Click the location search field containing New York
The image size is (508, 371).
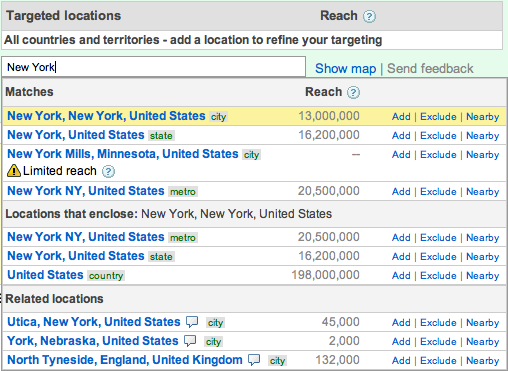tap(154, 67)
